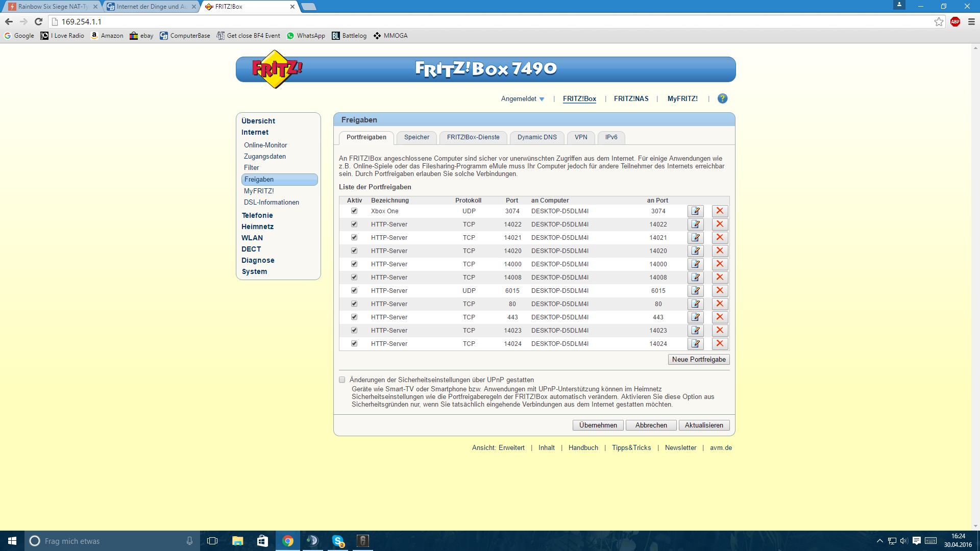
Task: Enable UPnP security settings changes checkbox
Action: 342,380
